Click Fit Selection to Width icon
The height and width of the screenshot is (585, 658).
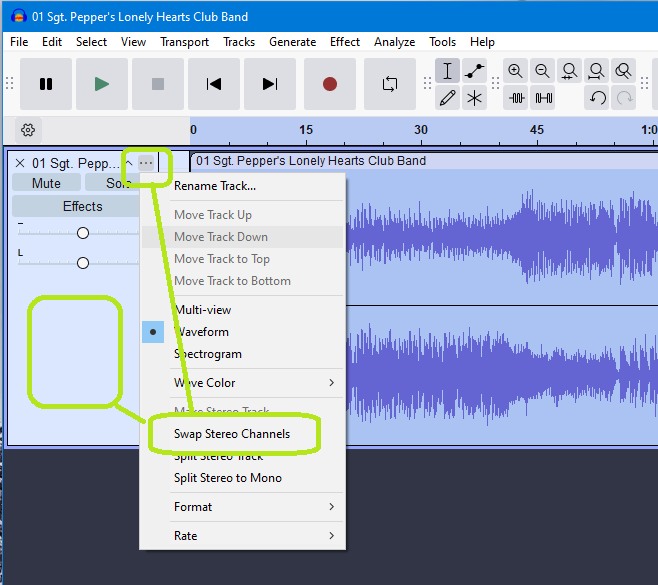(x=569, y=71)
